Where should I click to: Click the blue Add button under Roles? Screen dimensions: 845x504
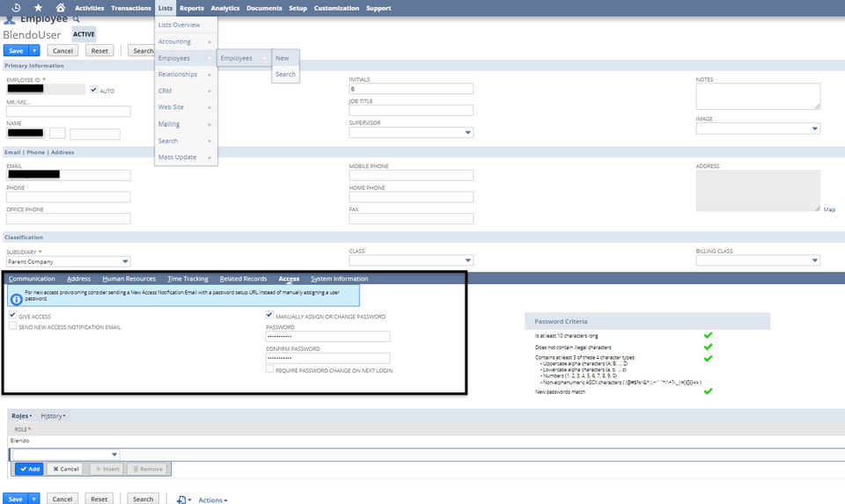29,469
